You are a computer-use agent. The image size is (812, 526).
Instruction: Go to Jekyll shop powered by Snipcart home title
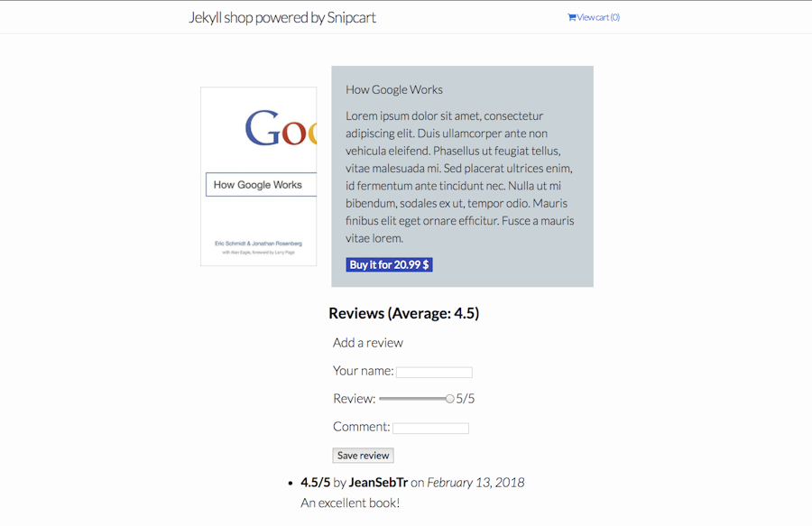click(x=282, y=18)
